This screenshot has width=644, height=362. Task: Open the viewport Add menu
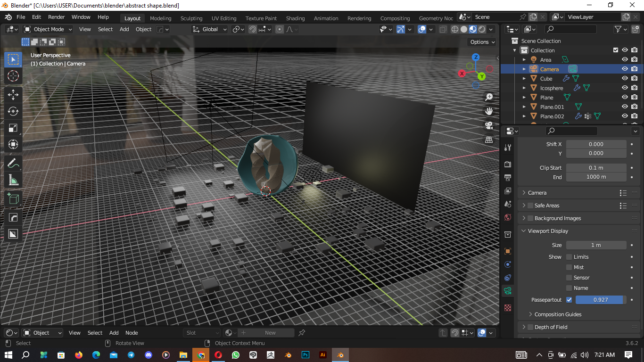click(124, 29)
